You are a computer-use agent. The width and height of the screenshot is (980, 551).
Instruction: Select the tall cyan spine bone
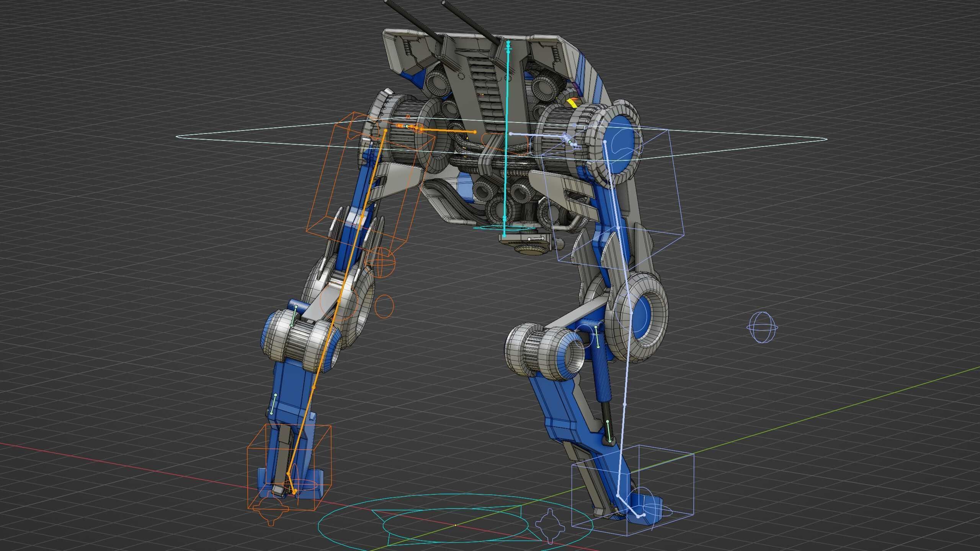coord(507,139)
